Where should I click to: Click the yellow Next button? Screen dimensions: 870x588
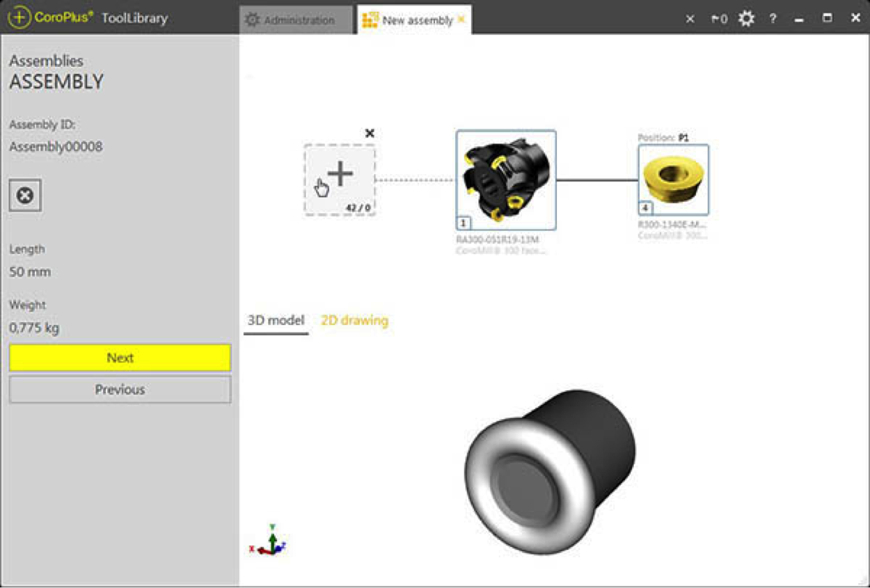click(x=120, y=358)
